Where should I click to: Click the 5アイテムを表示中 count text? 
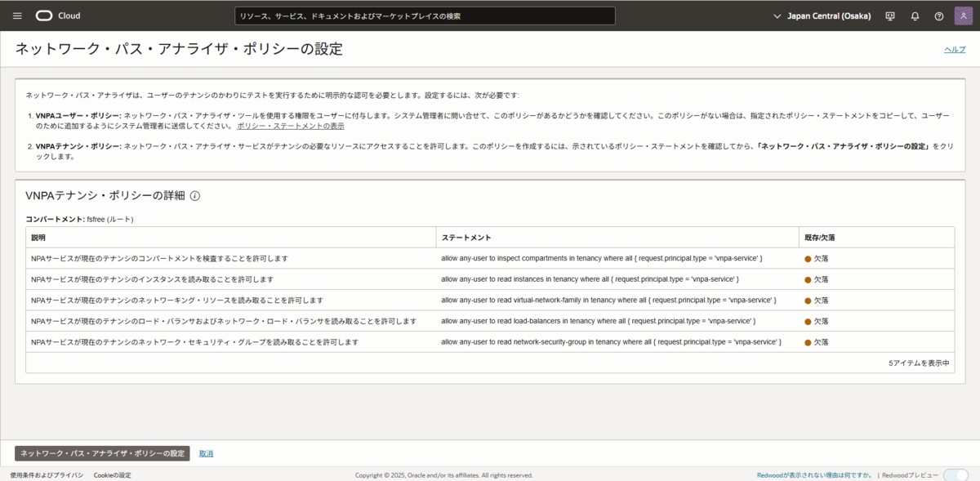coord(920,363)
